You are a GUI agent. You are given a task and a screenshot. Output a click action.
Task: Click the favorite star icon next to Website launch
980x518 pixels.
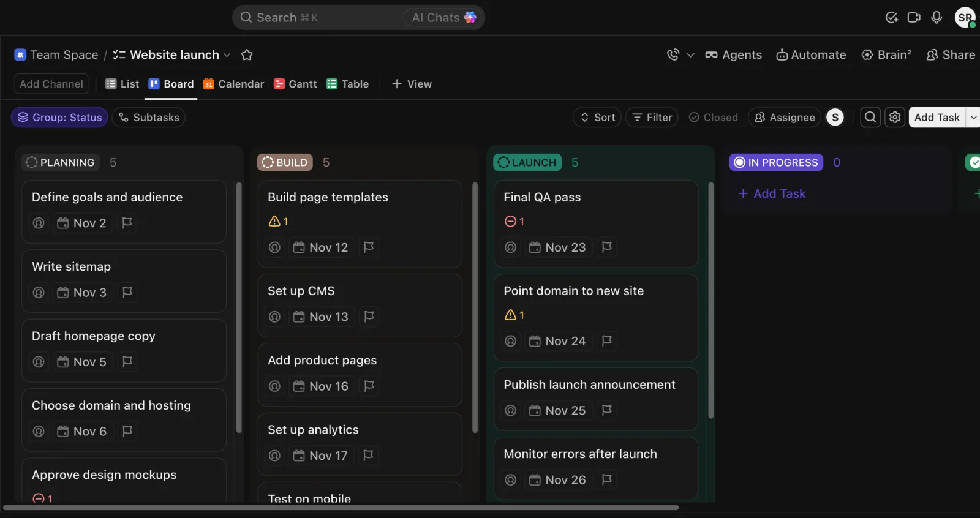click(247, 55)
